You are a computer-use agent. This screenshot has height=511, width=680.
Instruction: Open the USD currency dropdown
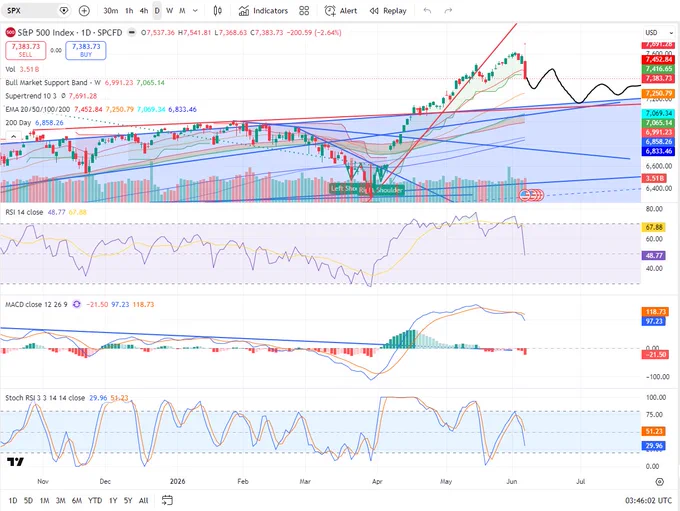click(659, 33)
